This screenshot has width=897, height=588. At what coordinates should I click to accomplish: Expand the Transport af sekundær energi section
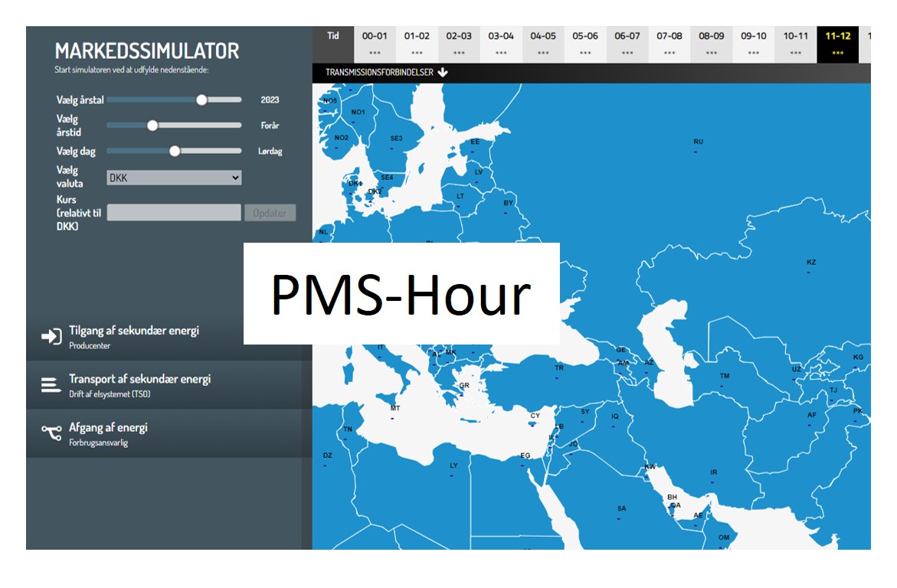(x=139, y=379)
